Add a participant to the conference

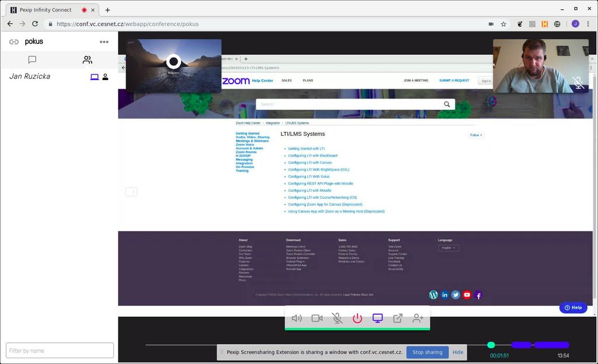coord(418,318)
